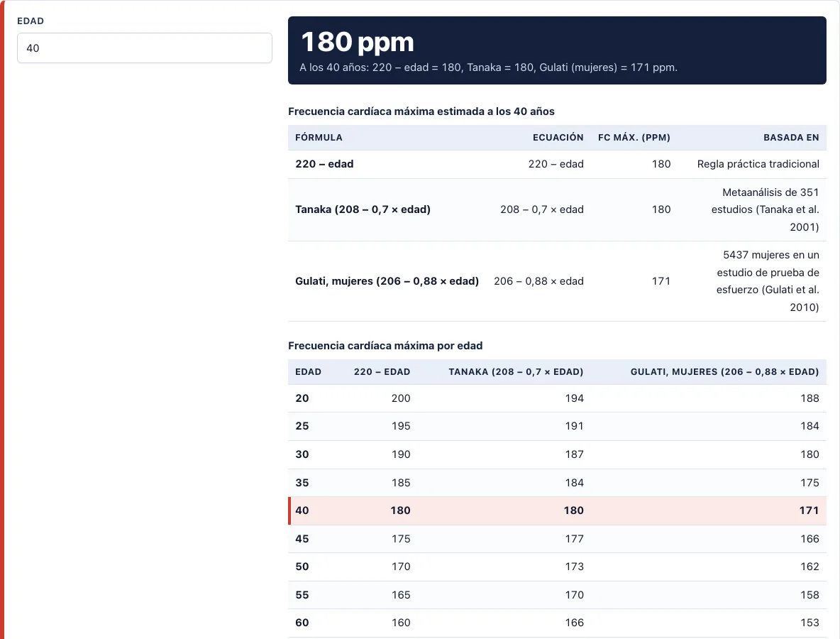Click the Edad input field containing 40
Image resolution: width=840 pixels, height=639 pixels.
point(145,48)
